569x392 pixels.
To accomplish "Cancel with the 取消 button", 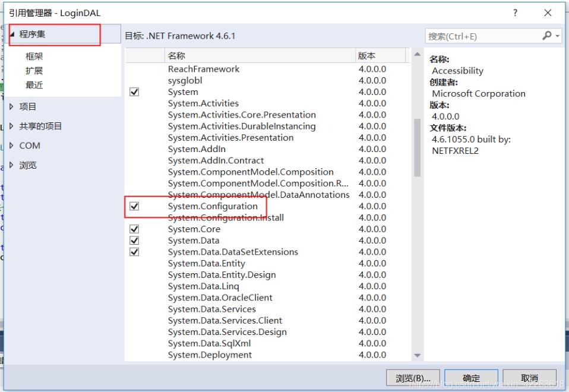I will [x=529, y=378].
